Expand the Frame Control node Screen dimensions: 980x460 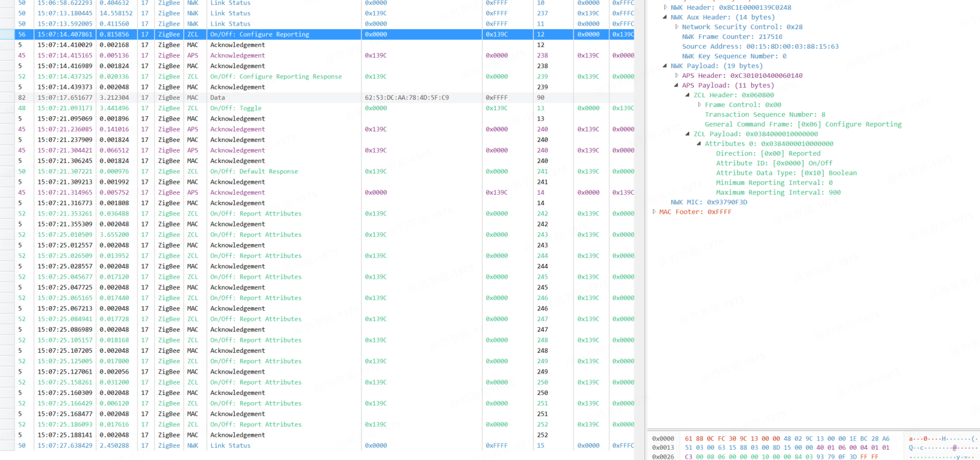[x=699, y=105]
